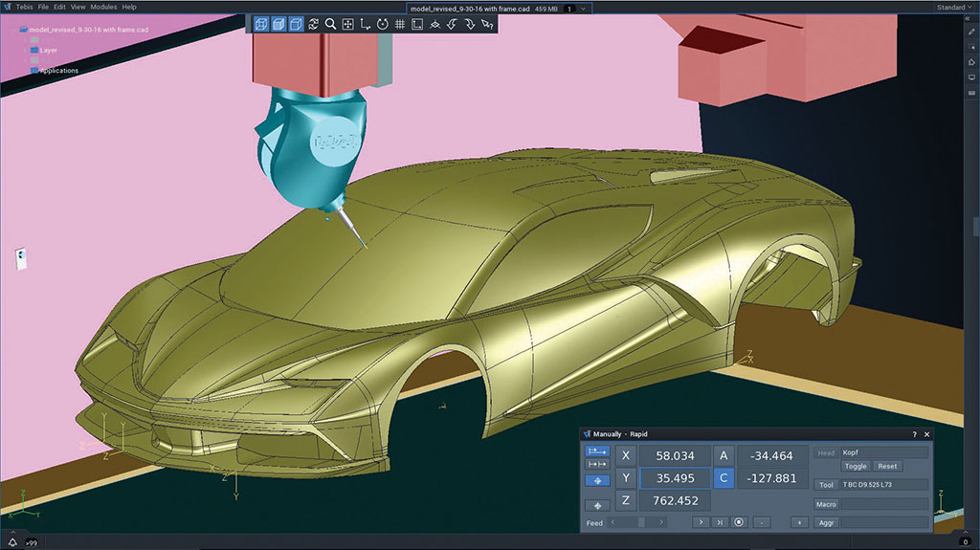
Task: Click the Z value field 762.452
Action: point(675,500)
